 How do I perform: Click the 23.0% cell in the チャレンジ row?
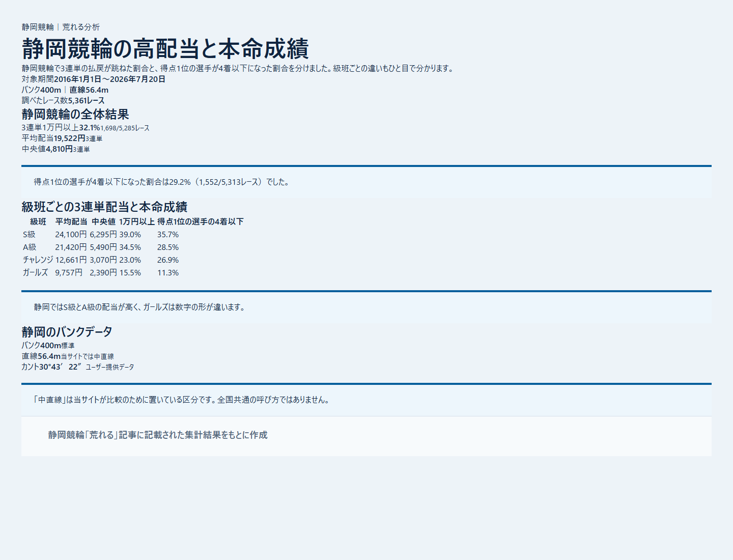130,260
